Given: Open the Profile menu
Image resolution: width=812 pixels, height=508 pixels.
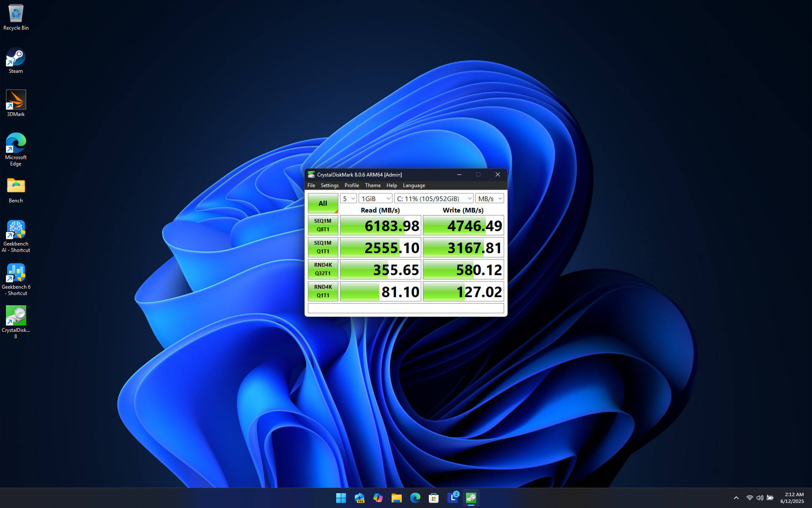Looking at the screenshot, I should pos(351,185).
